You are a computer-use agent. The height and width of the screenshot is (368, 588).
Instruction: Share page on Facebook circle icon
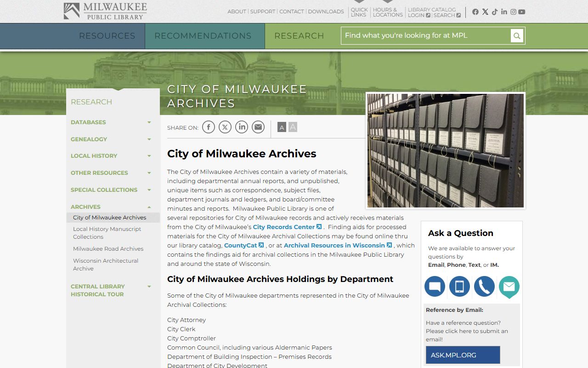(209, 127)
